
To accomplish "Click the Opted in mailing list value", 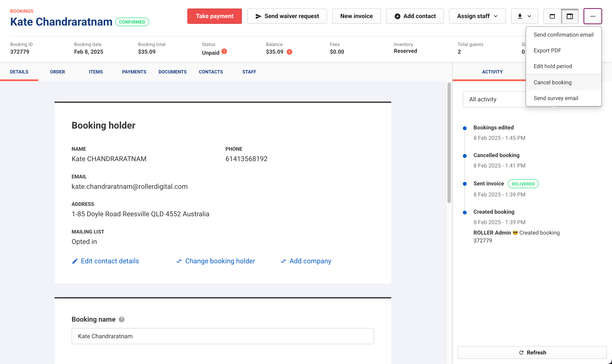I will click(x=84, y=242).
